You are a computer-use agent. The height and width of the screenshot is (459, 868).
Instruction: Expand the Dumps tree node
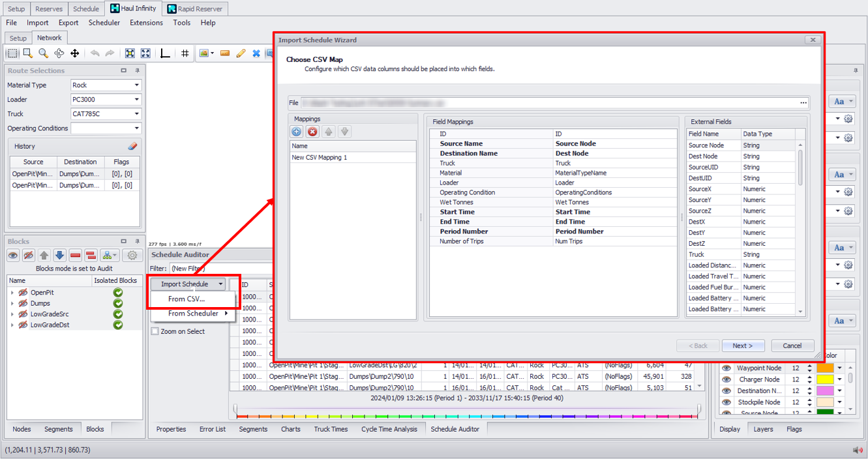[x=12, y=303]
